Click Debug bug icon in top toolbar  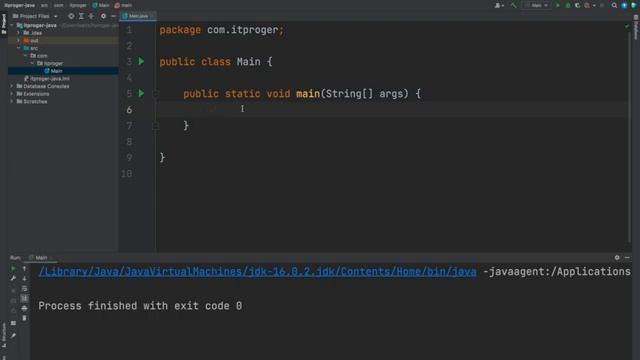pos(568,5)
